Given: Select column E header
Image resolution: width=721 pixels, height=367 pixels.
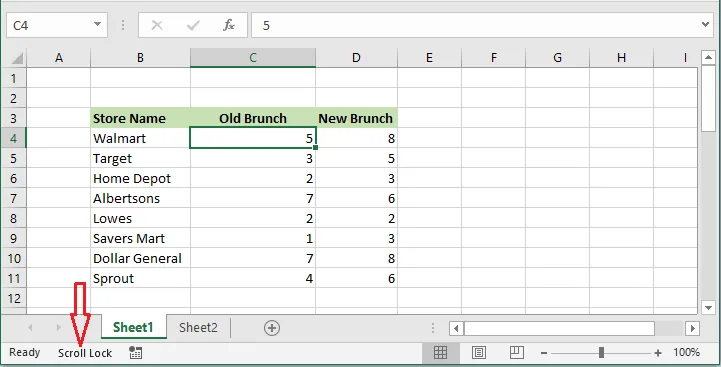Looking at the screenshot, I should coord(429,58).
